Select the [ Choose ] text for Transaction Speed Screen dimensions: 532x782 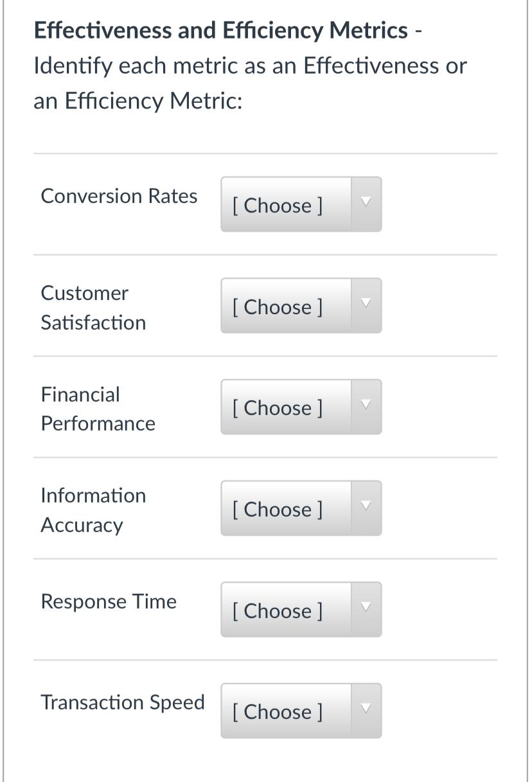pos(279,712)
